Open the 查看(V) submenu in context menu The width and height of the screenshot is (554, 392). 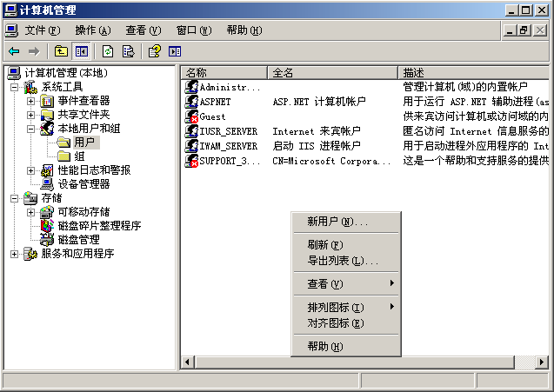(346, 283)
